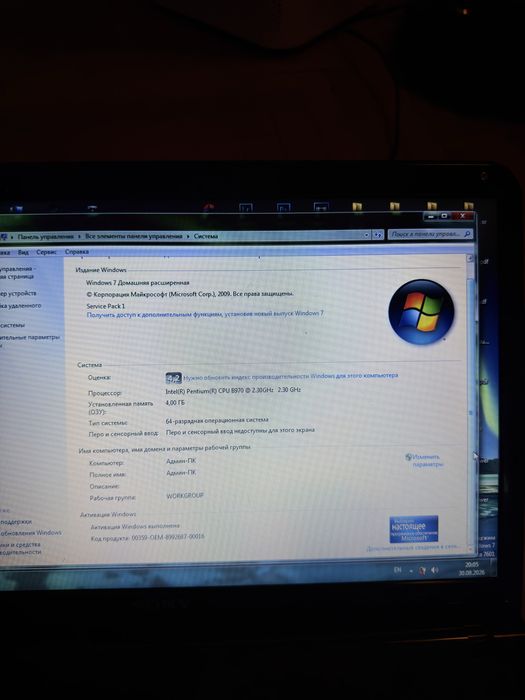
Task: Minimize the Система window
Action: coord(430,216)
